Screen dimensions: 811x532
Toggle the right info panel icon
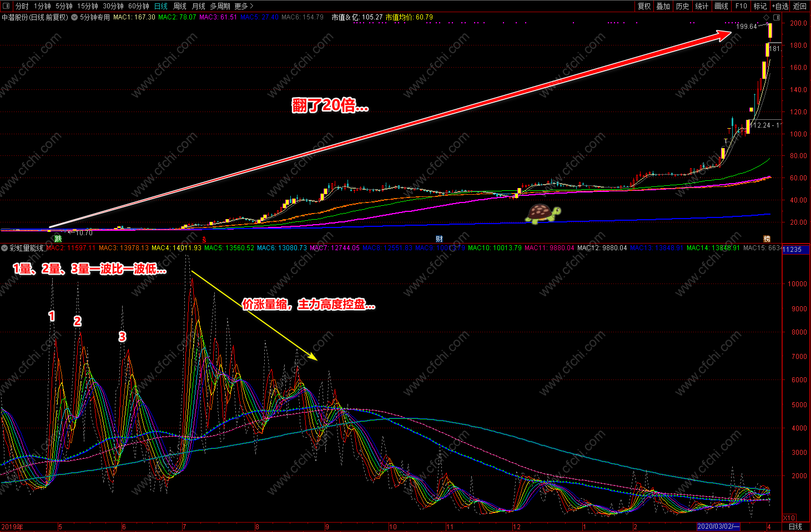[777, 17]
